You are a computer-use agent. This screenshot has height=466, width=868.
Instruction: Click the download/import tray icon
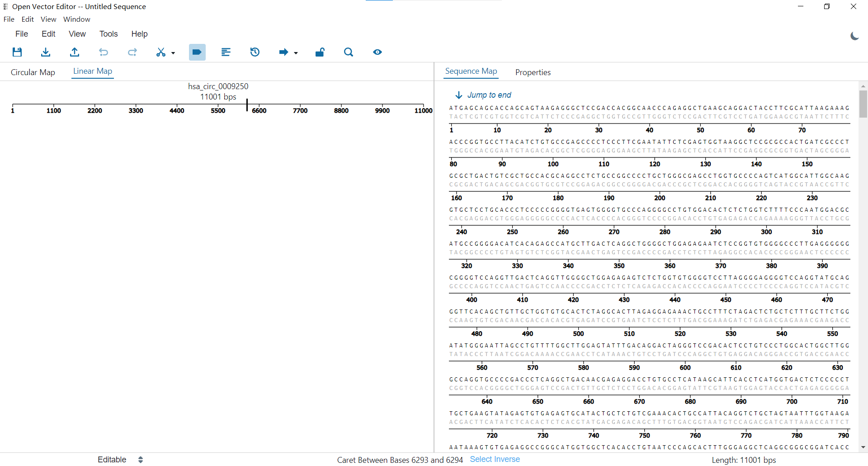click(x=46, y=52)
